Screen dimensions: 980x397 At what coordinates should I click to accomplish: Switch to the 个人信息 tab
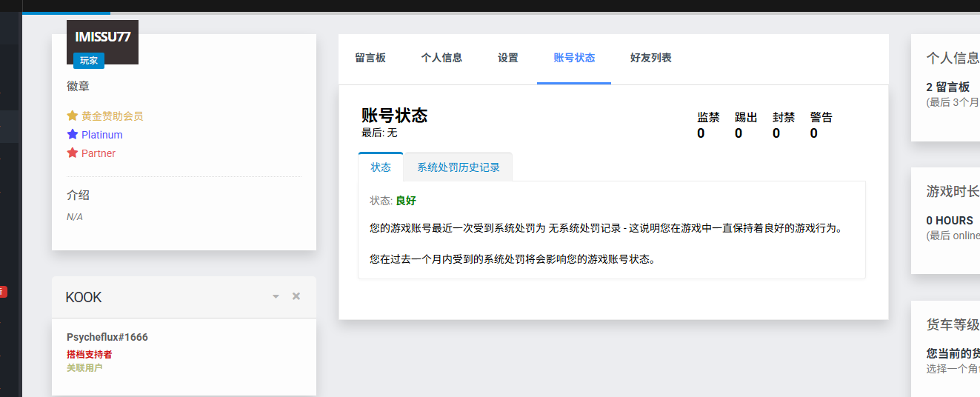click(441, 58)
